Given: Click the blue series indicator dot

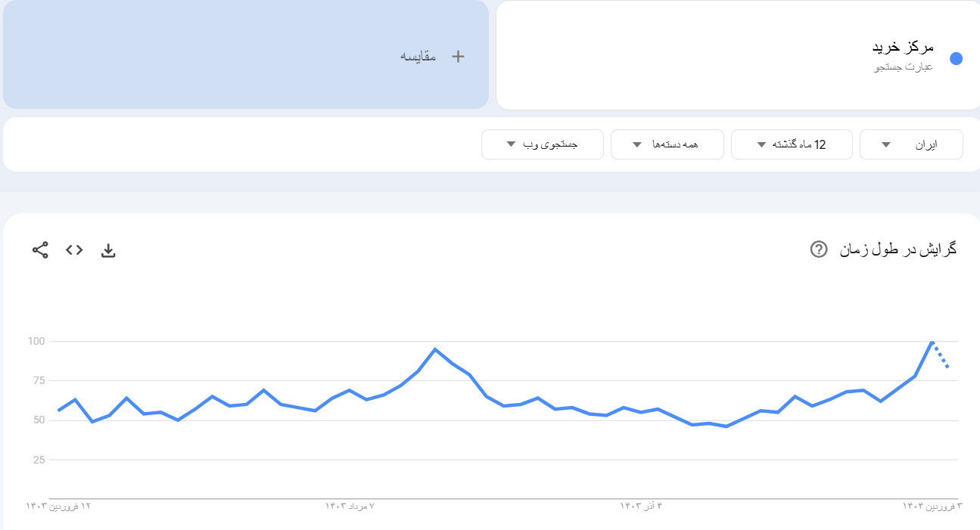Looking at the screenshot, I should pyautogui.click(x=956, y=57).
